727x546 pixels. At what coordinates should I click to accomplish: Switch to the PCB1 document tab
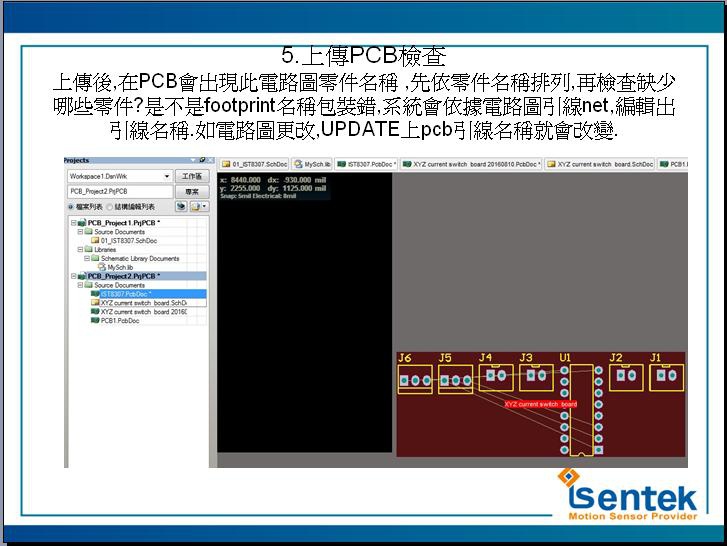coord(673,164)
